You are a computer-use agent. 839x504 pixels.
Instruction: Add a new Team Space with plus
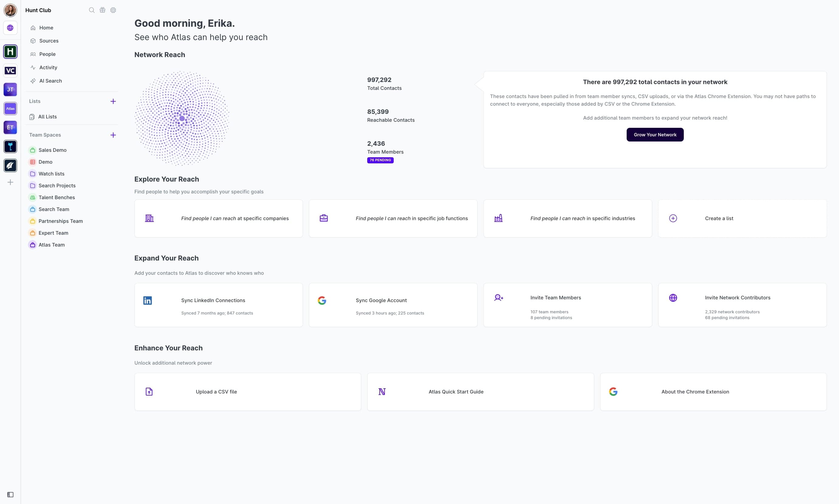pyautogui.click(x=113, y=135)
